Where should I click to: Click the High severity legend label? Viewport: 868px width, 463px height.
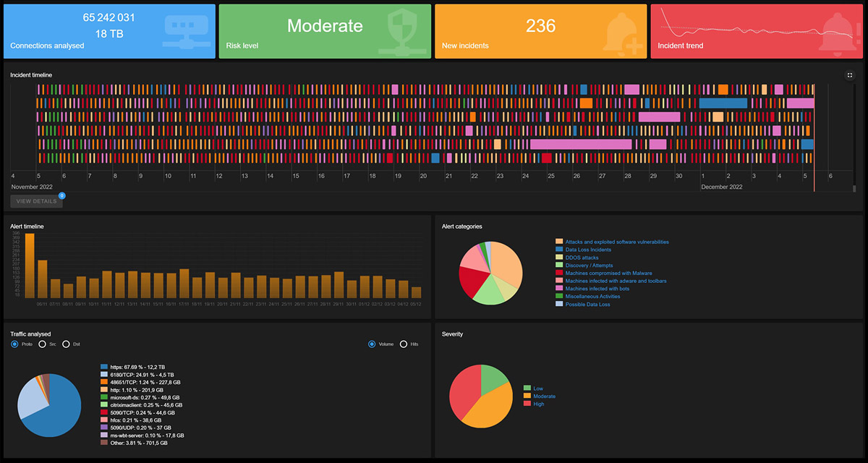pos(539,404)
